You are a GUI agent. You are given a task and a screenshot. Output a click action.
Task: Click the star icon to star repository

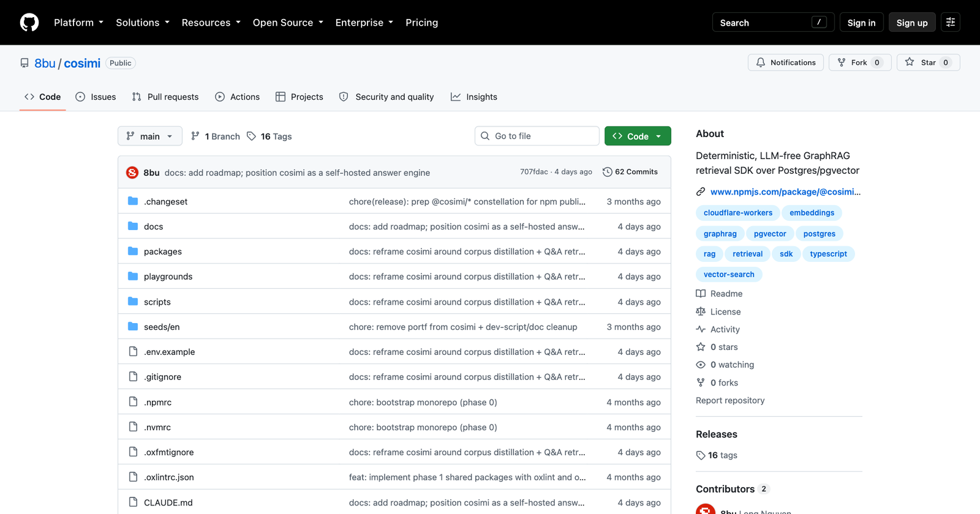click(910, 62)
